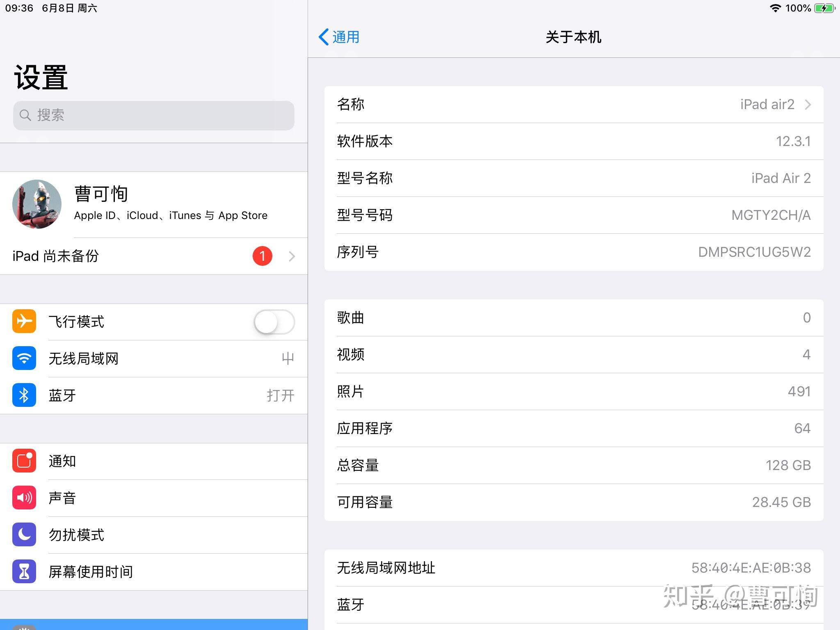Image resolution: width=840 pixels, height=630 pixels.
Task: Tap 型号名称 value iPad Air 2
Action: point(781,178)
